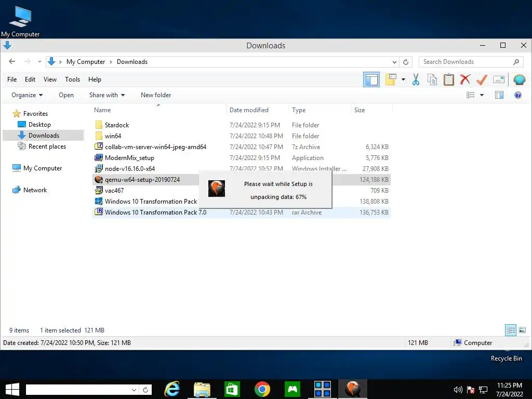
Task: Select the win64 folder
Action: point(113,136)
